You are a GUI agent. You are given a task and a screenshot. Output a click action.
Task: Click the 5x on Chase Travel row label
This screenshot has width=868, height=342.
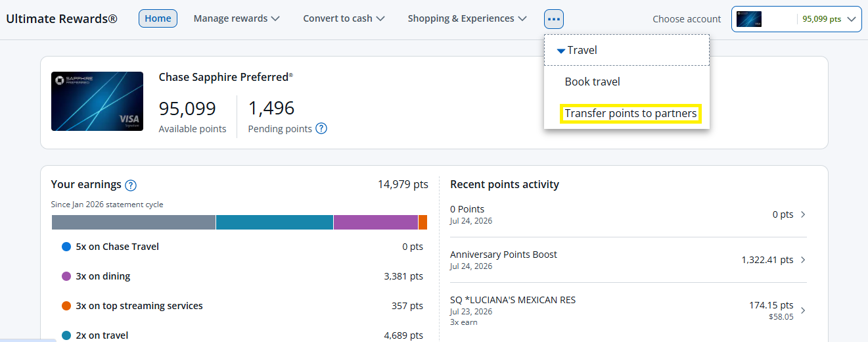click(x=117, y=247)
